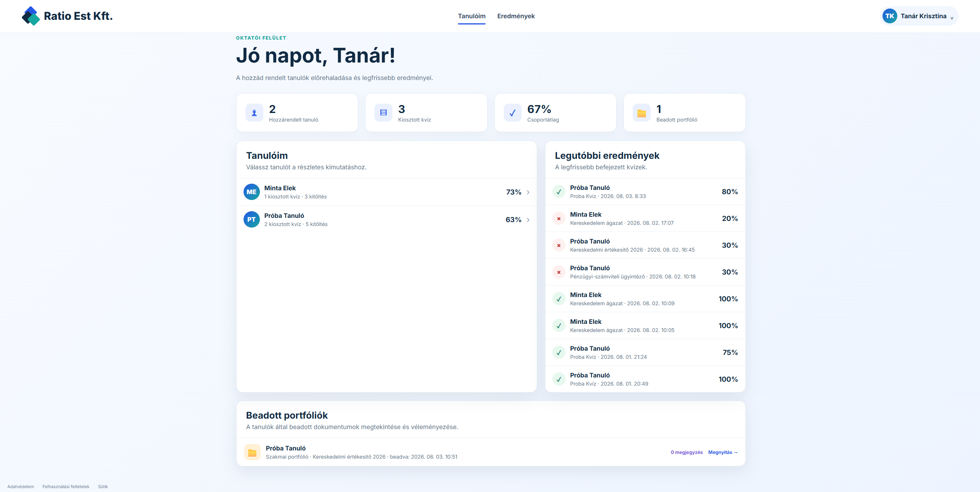
Task: Click the student icon on Hozzárendelt tanuló card
Action: click(x=254, y=113)
